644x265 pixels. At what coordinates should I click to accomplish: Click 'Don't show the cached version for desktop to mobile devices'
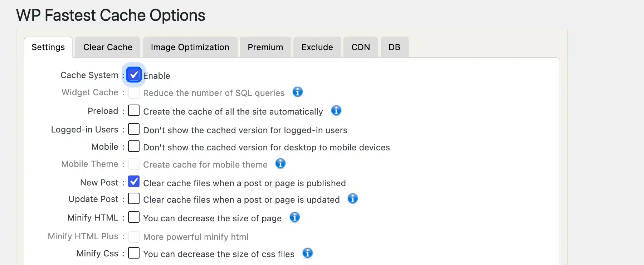[x=267, y=148]
